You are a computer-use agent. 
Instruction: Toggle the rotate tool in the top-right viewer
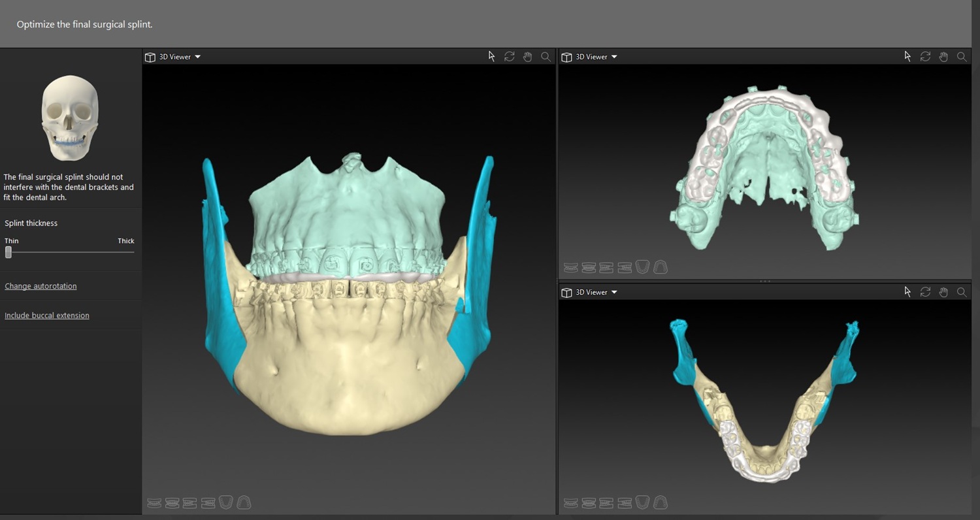[x=926, y=57]
